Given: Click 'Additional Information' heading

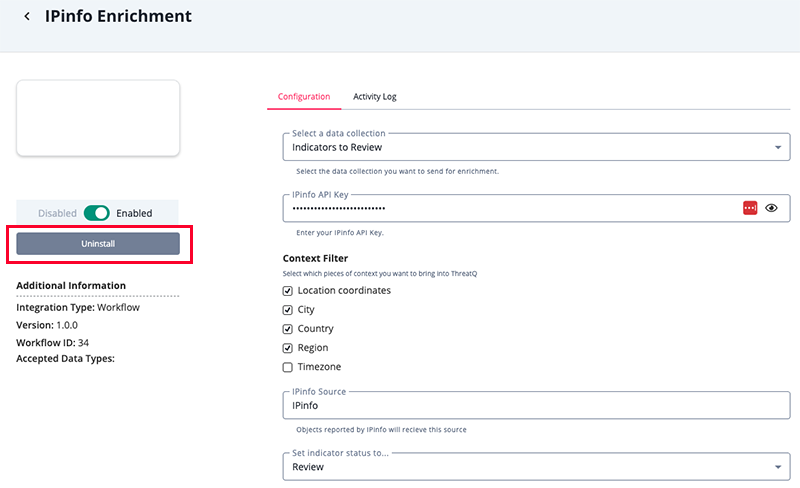Looking at the screenshot, I should (71, 285).
